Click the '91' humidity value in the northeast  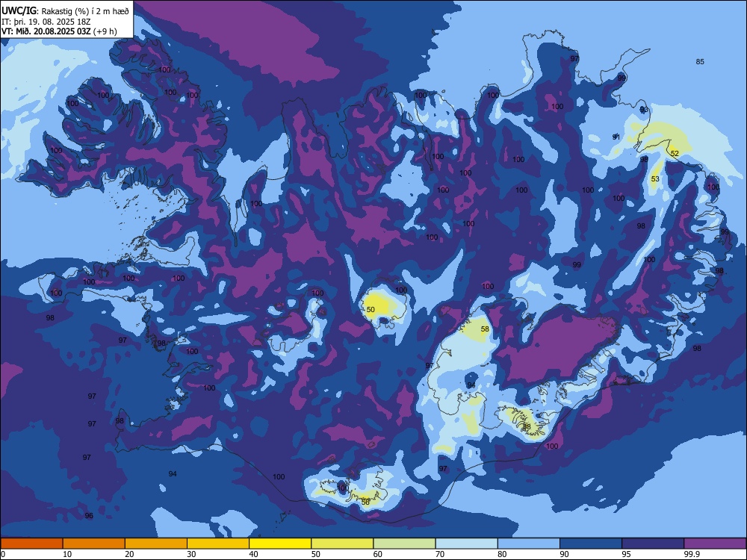tap(616, 137)
